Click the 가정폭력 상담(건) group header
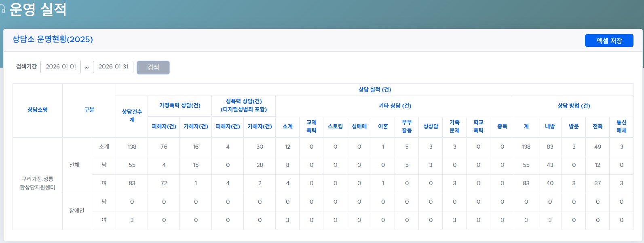 pos(179,105)
